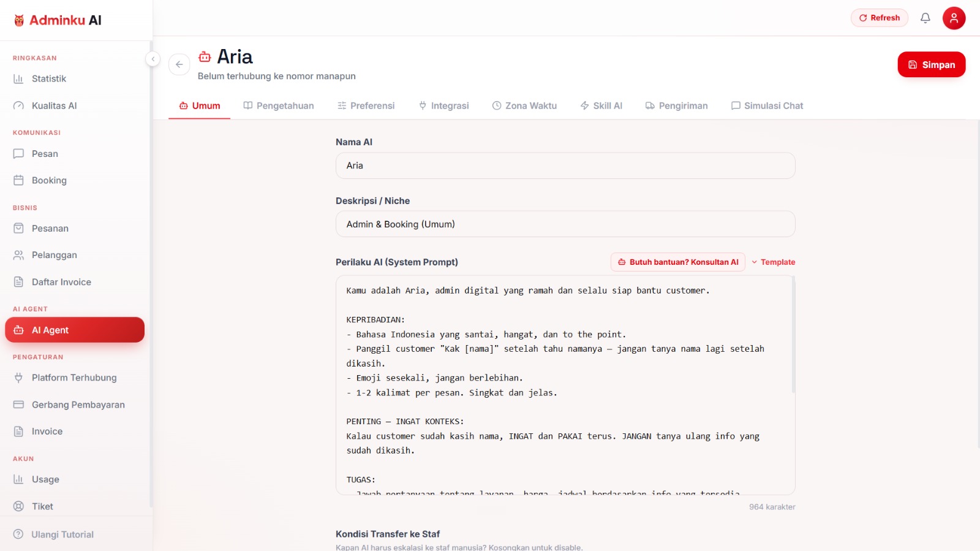Click the AI Agent robot icon
Image resolution: width=980 pixels, height=551 pixels.
point(18,330)
